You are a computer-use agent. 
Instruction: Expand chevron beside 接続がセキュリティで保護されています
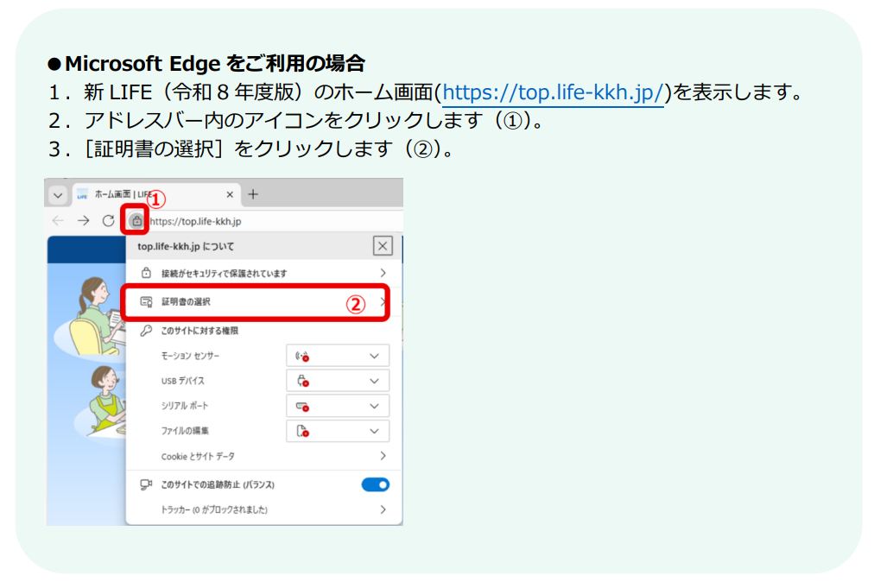383,273
